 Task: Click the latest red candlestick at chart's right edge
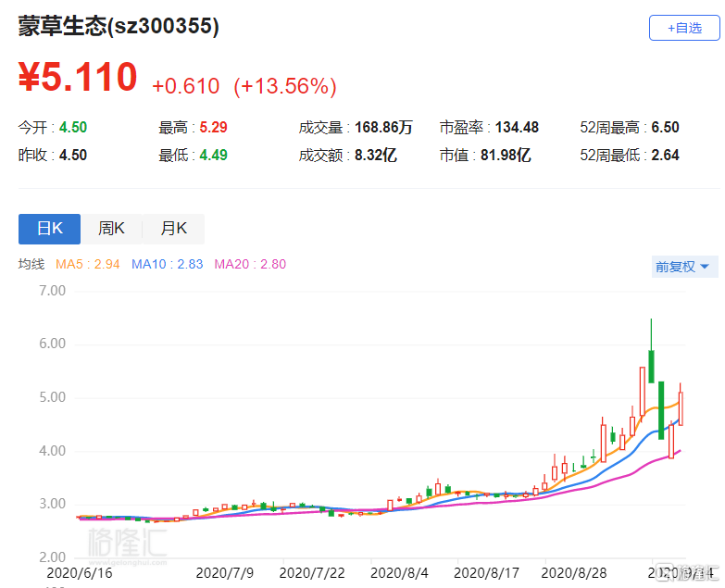[681, 408]
